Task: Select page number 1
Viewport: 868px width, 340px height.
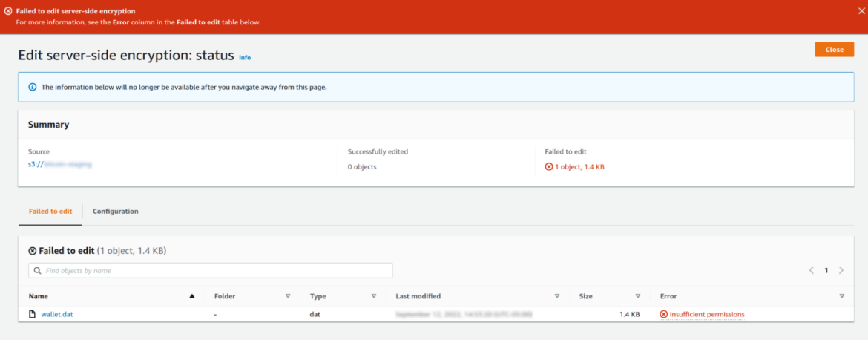Action: (826, 270)
